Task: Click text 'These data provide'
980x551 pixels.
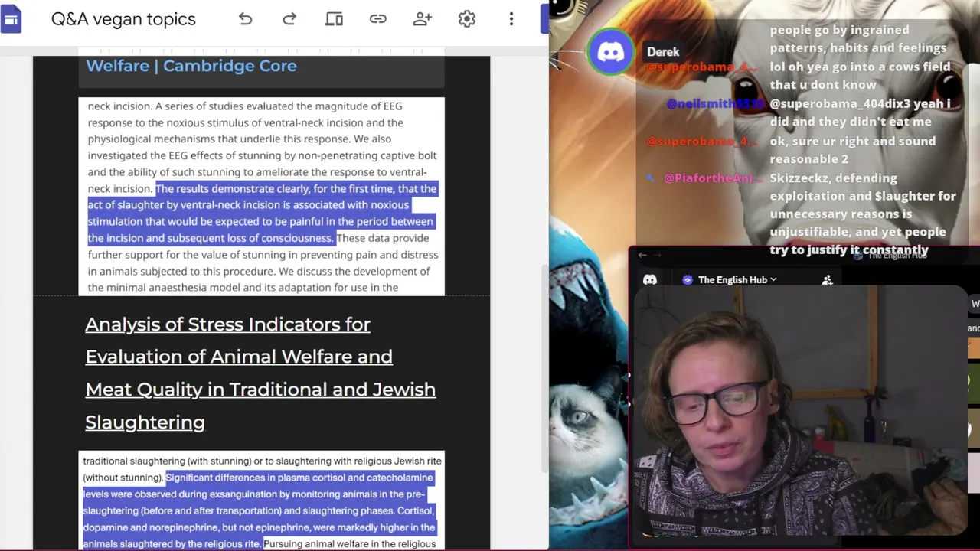Action: coord(383,238)
